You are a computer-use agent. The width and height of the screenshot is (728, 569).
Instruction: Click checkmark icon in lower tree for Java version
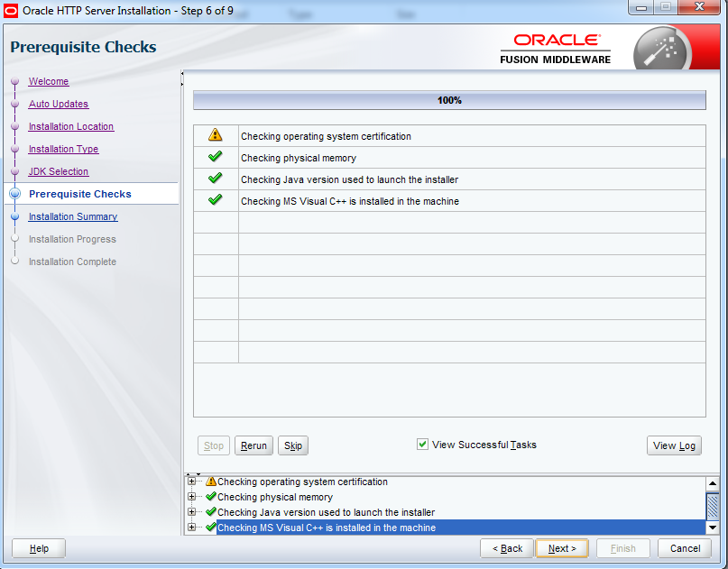(x=211, y=512)
